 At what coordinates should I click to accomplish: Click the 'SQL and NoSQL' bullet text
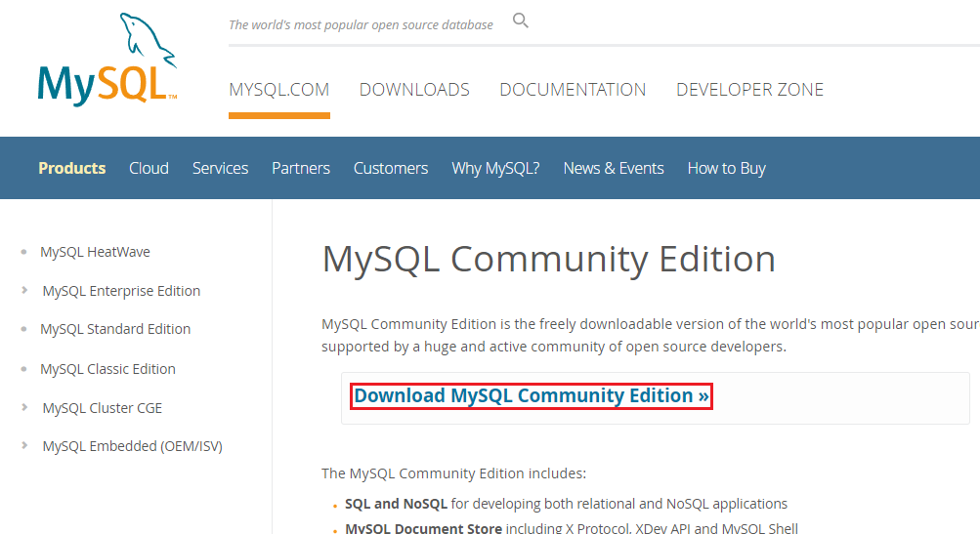click(397, 504)
